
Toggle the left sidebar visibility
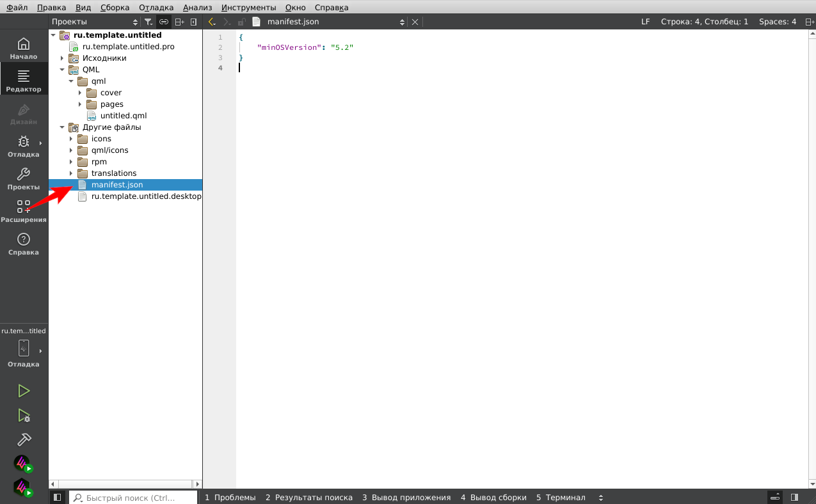point(57,497)
